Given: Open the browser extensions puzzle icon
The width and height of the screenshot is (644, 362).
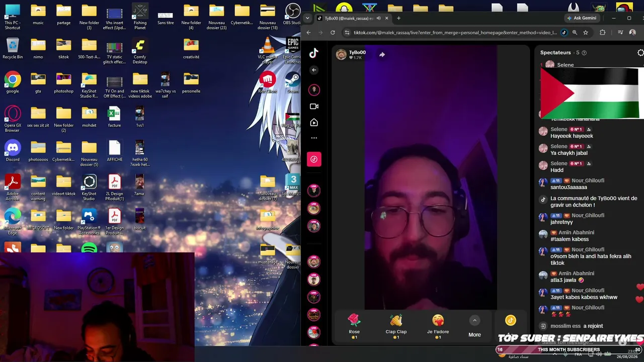Looking at the screenshot, I should click(603, 33).
